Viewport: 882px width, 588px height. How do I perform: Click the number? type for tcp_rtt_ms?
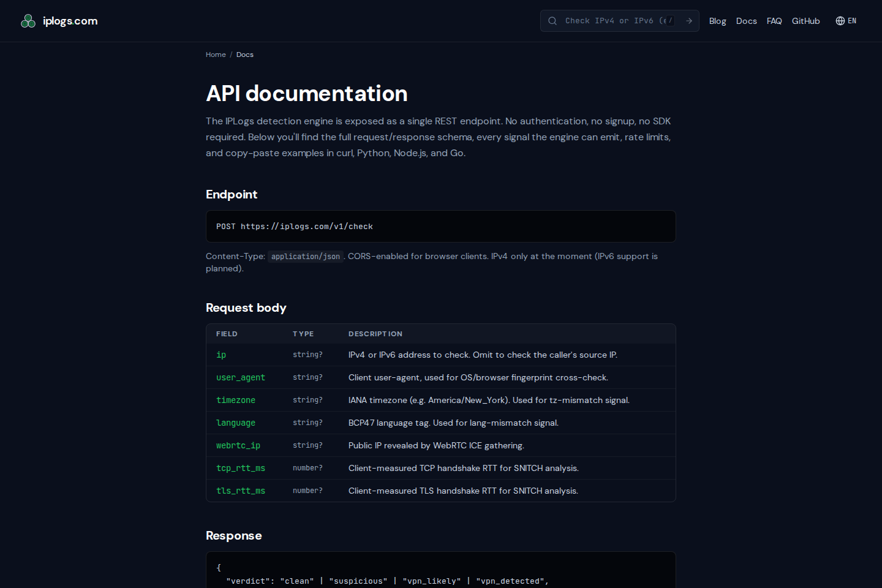coord(307,468)
